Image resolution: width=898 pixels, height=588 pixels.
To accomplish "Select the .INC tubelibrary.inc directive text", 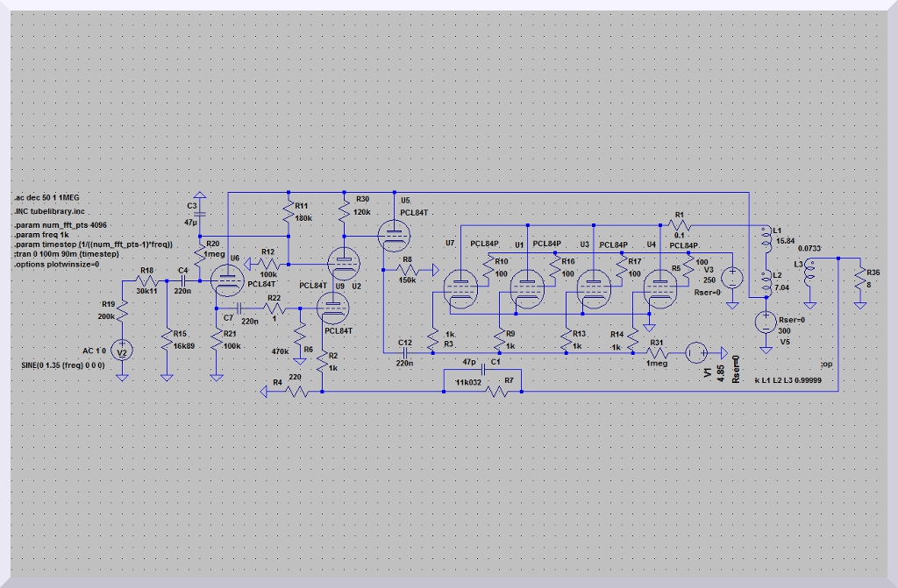I will point(49,212).
